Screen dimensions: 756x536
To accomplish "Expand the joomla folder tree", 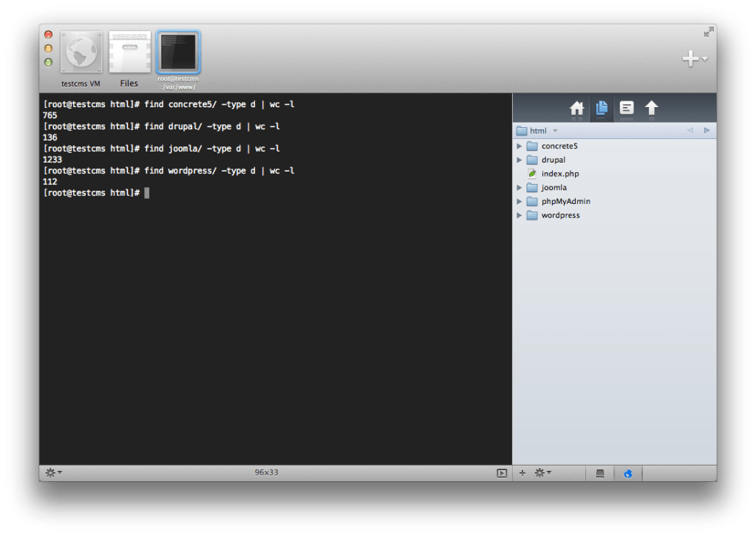I will (x=520, y=188).
